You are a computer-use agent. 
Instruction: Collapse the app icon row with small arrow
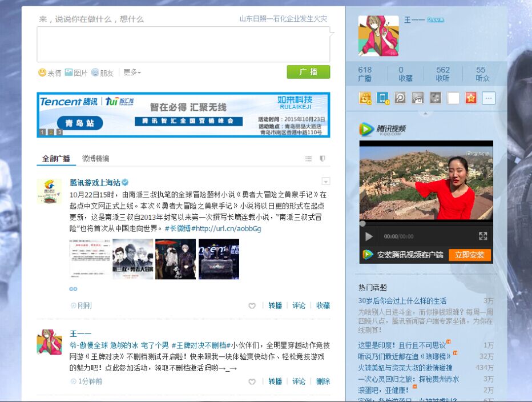coord(425,114)
